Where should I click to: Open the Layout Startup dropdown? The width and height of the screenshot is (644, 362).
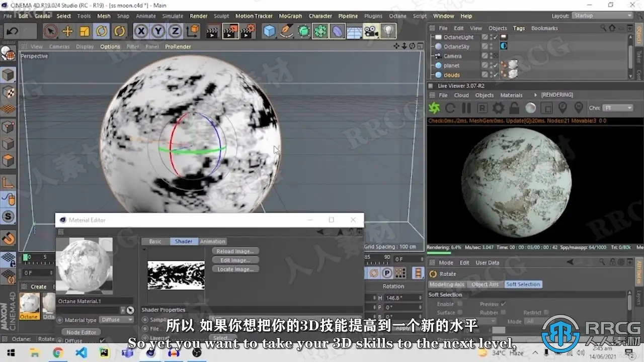(x=602, y=16)
